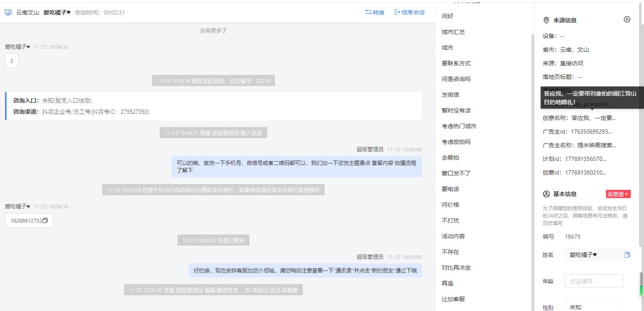Image resolution: width=644 pixels, height=311 pixels.
Task: Choose quick reply 让加客服
Action: (453, 299)
